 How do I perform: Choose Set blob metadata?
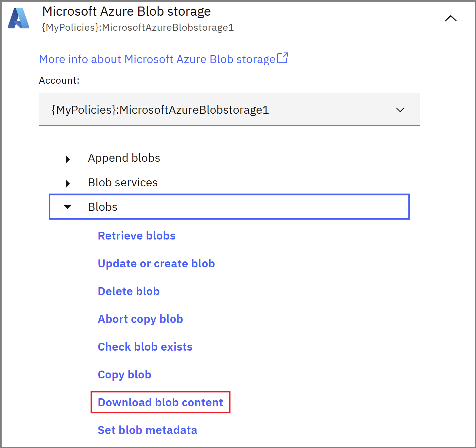click(147, 430)
